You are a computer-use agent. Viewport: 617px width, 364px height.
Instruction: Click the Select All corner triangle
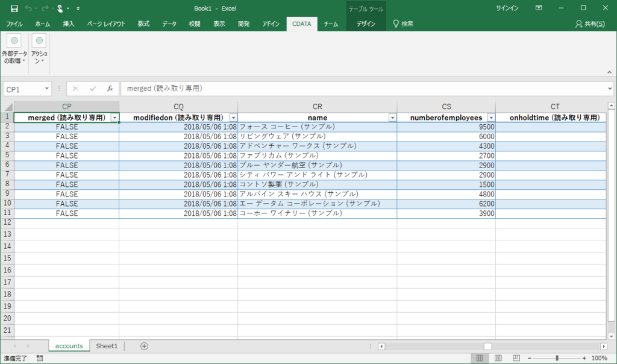point(8,107)
